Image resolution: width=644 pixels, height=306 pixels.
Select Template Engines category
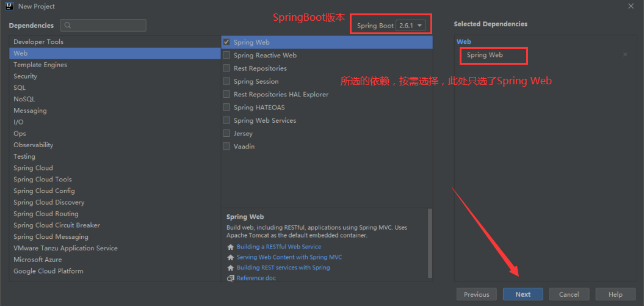[x=115, y=65]
